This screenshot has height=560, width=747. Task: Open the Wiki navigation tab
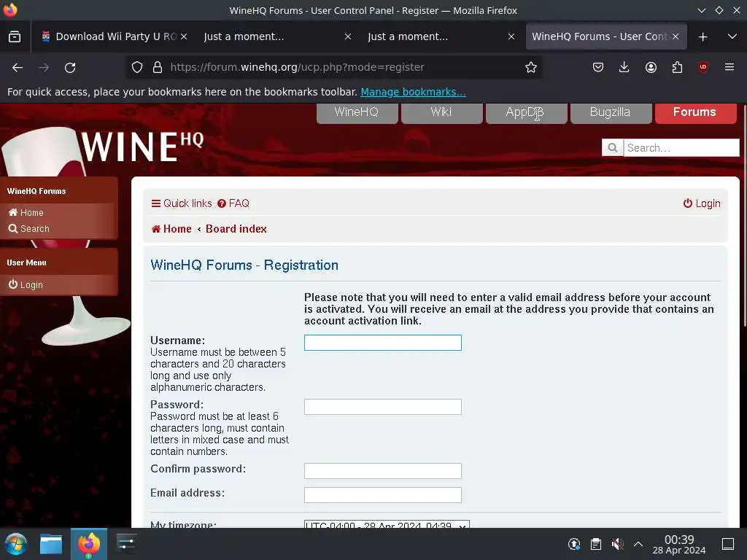441,113
